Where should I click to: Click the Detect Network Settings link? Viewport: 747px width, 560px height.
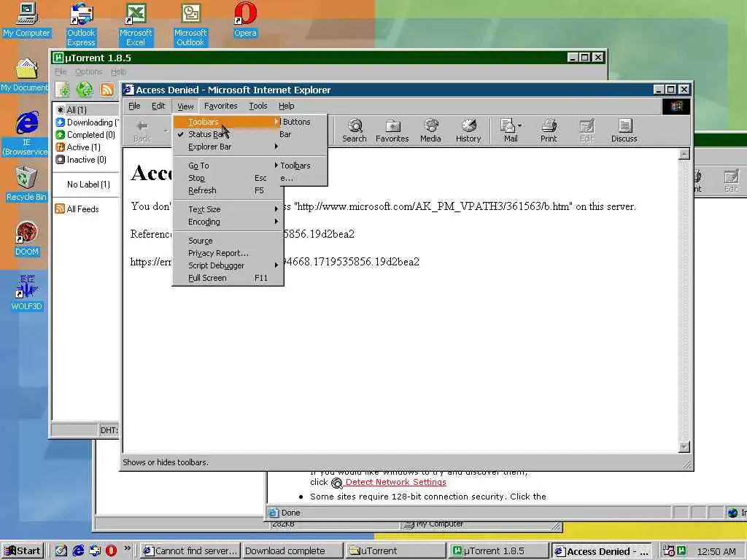point(395,482)
